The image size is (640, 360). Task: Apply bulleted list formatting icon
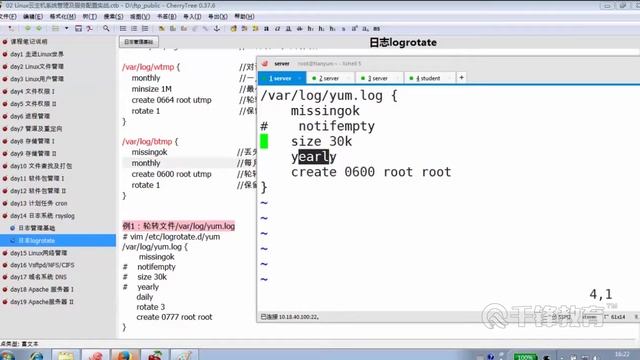123,29
